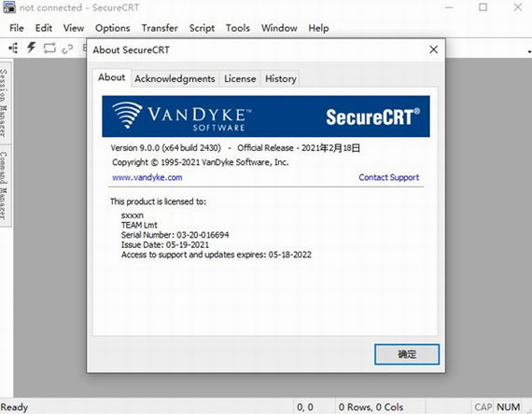Switch to the License tab

point(240,78)
